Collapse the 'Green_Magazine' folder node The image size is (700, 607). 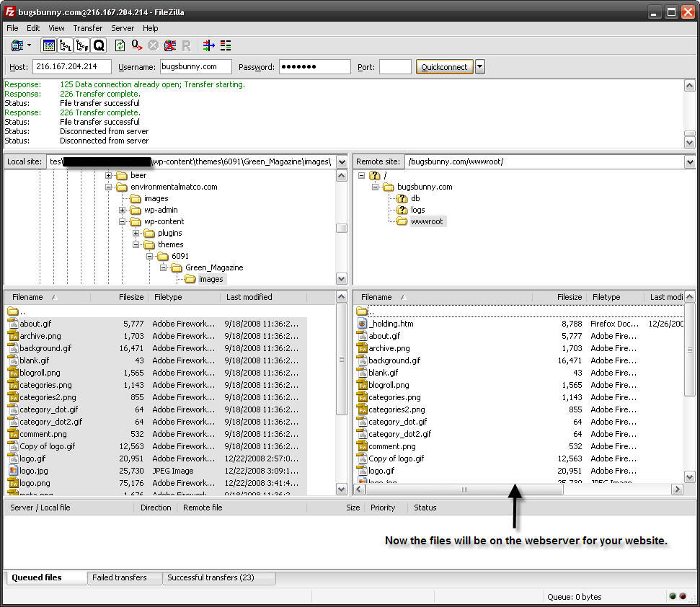pyautogui.click(x=164, y=267)
